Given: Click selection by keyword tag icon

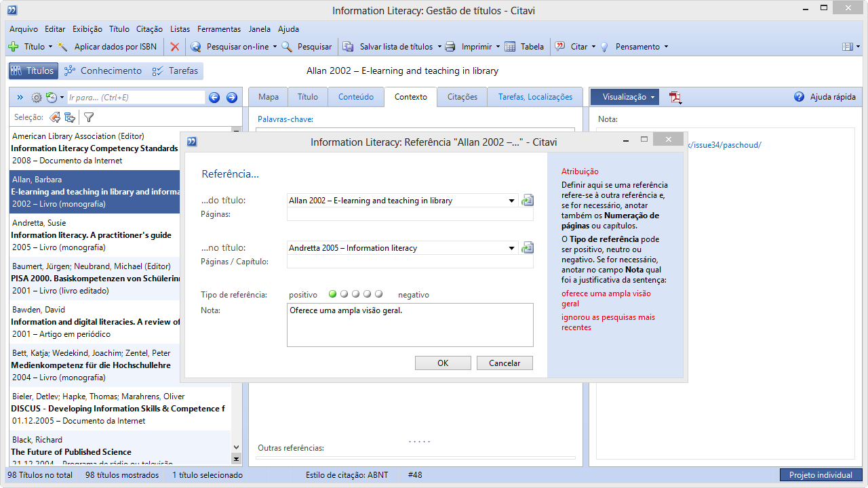Looking at the screenshot, I should 55,117.
